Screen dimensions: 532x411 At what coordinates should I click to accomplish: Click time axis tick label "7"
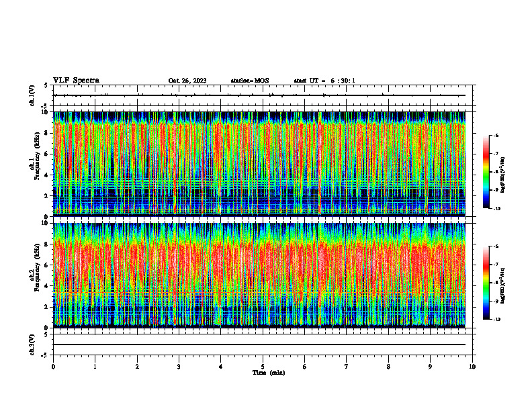pos(347,367)
